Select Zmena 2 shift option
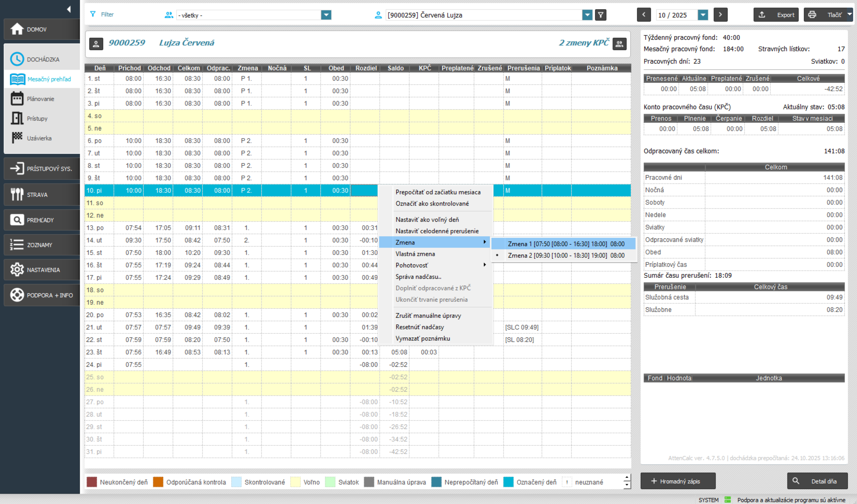 pyautogui.click(x=566, y=255)
